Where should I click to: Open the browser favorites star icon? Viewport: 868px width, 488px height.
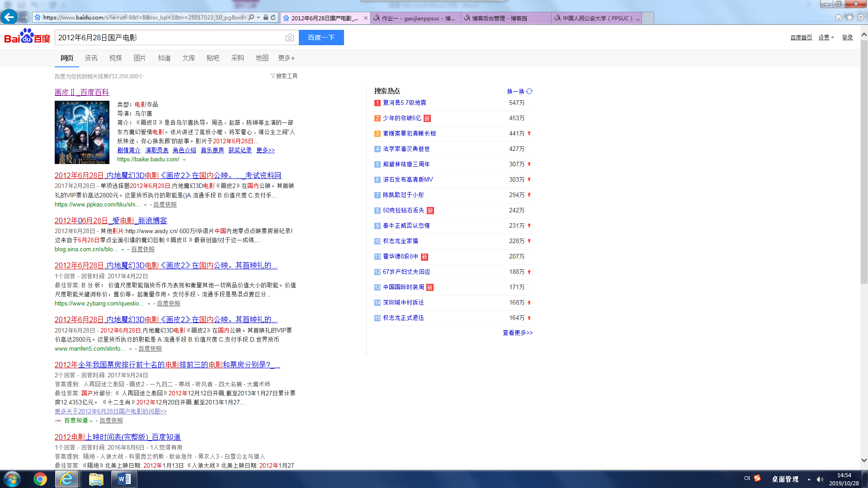point(849,18)
